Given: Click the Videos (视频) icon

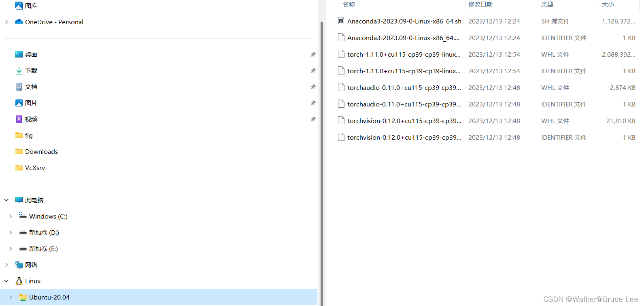Looking at the screenshot, I should [19, 119].
